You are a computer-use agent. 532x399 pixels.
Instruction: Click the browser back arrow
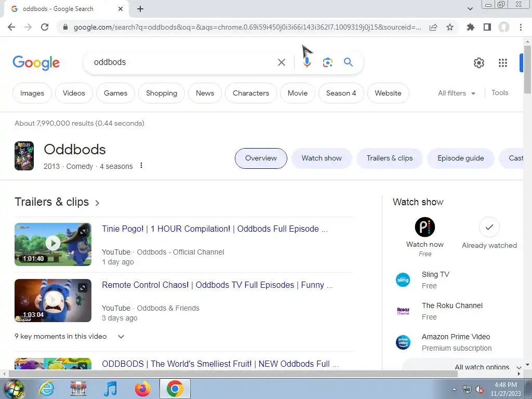[x=11, y=27]
